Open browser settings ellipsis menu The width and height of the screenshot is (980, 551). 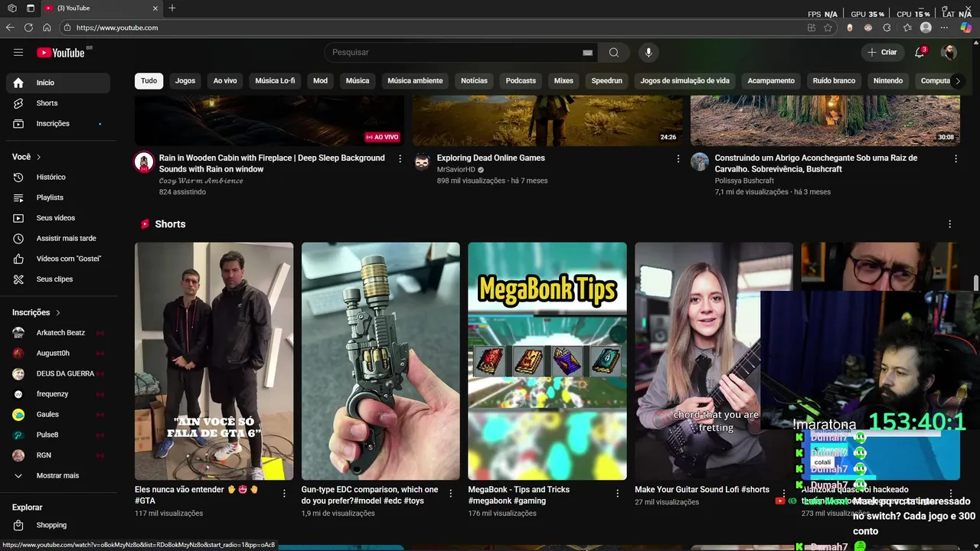(x=944, y=28)
